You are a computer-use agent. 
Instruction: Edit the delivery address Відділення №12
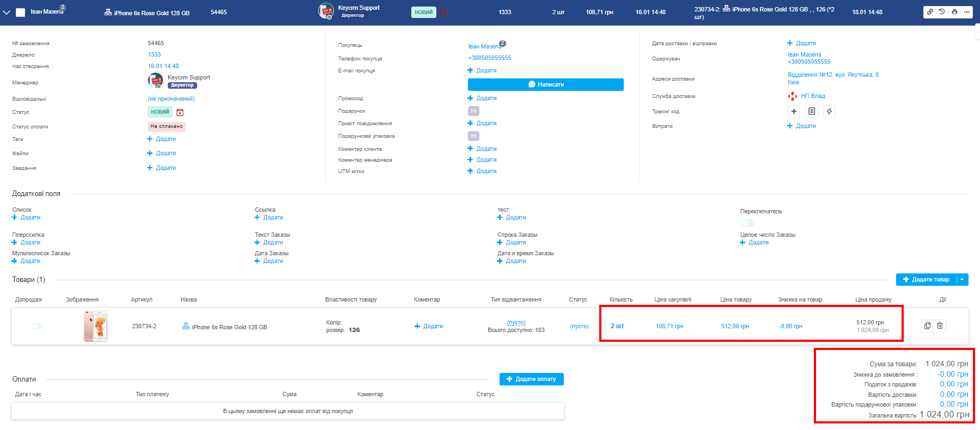click(x=833, y=78)
